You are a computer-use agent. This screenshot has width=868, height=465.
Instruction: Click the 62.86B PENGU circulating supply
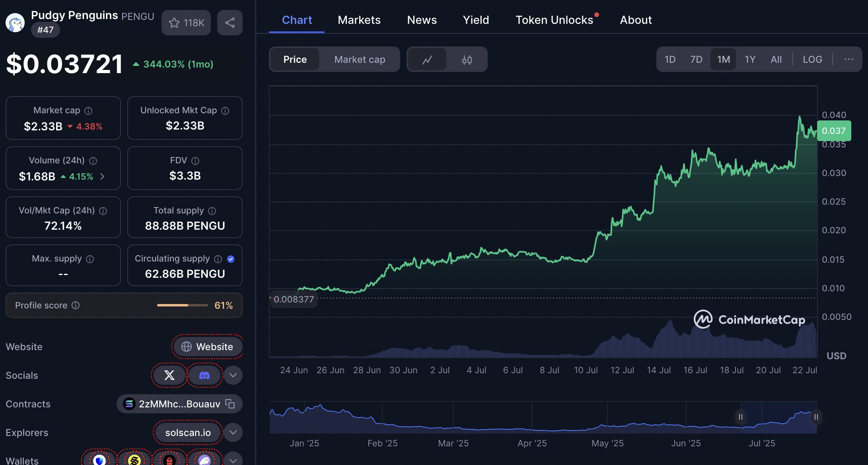(x=185, y=274)
